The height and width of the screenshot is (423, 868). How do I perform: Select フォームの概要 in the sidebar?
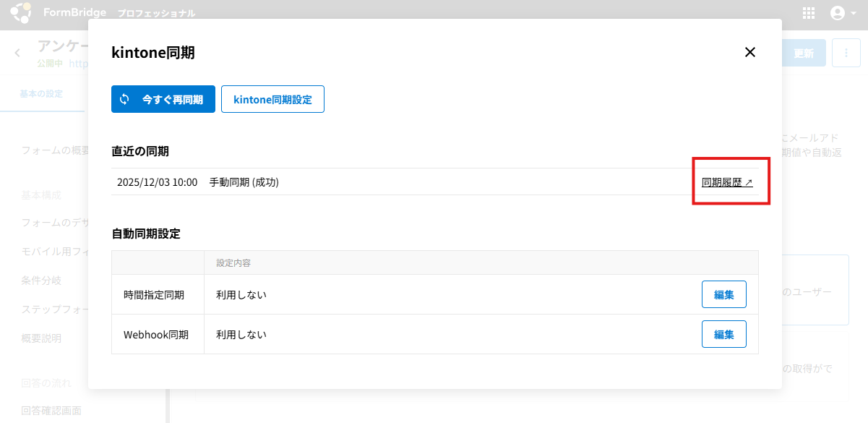point(55,150)
